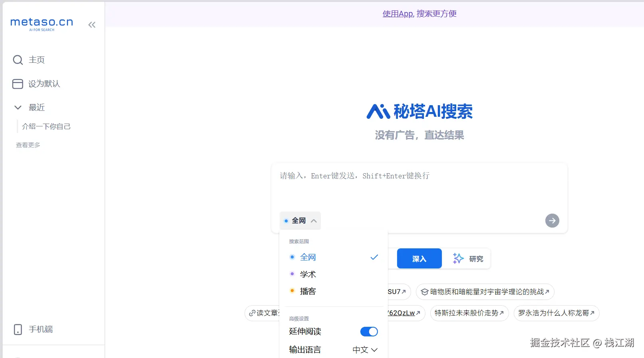Viewport: 644px width, 358px height.
Task: Click suggestion 暗物质和暗能量对宇宙学理论的挑战
Action: point(485,292)
